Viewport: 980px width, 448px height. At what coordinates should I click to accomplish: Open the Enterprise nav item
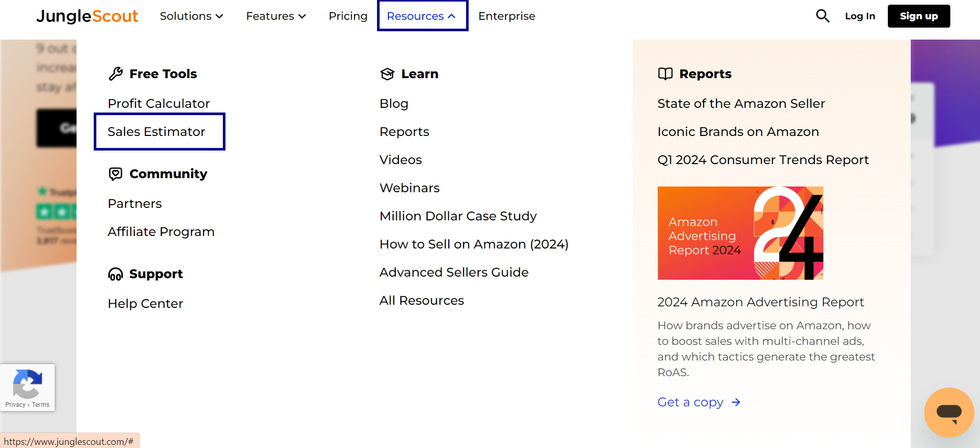click(507, 16)
